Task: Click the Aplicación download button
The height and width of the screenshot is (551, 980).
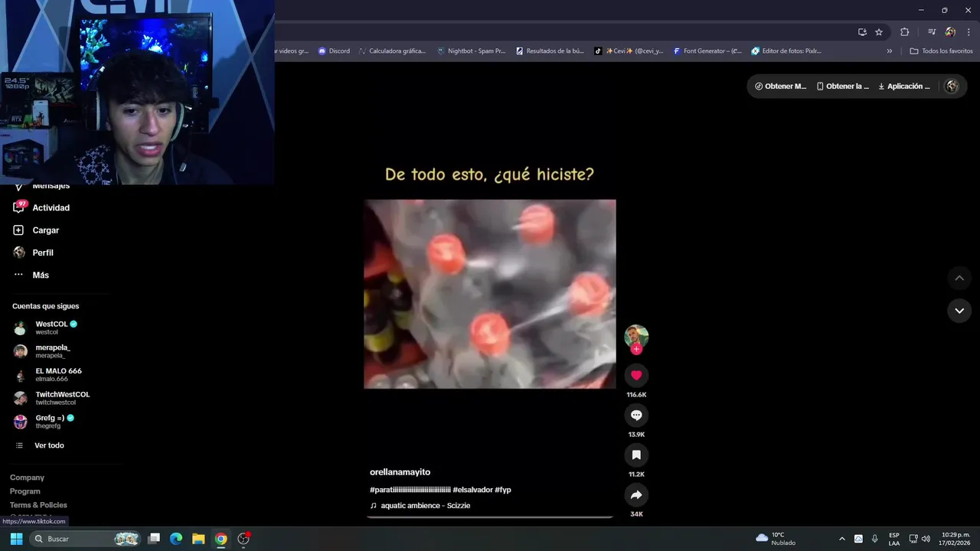Action: 904,86
